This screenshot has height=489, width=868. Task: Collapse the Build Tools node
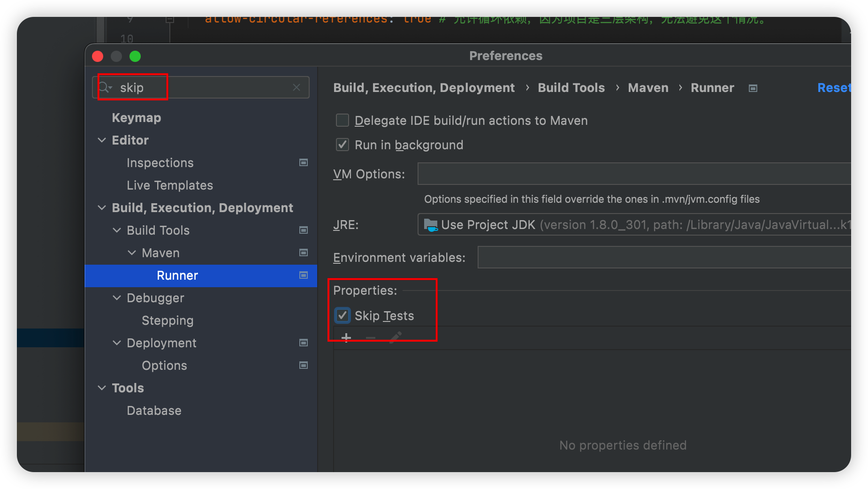pyautogui.click(x=117, y=230)
